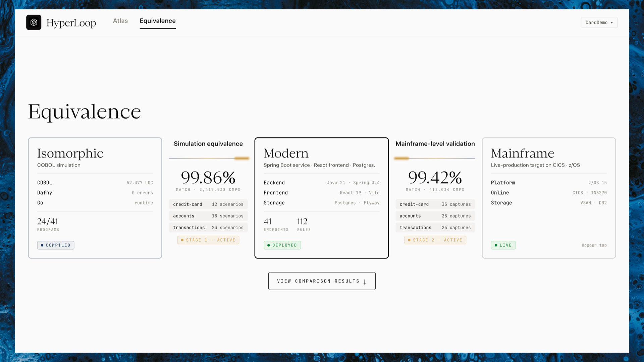Screen dimensions: 644x362
Task: Click the Mainframe-level validation progress bar
Action: 434,158
